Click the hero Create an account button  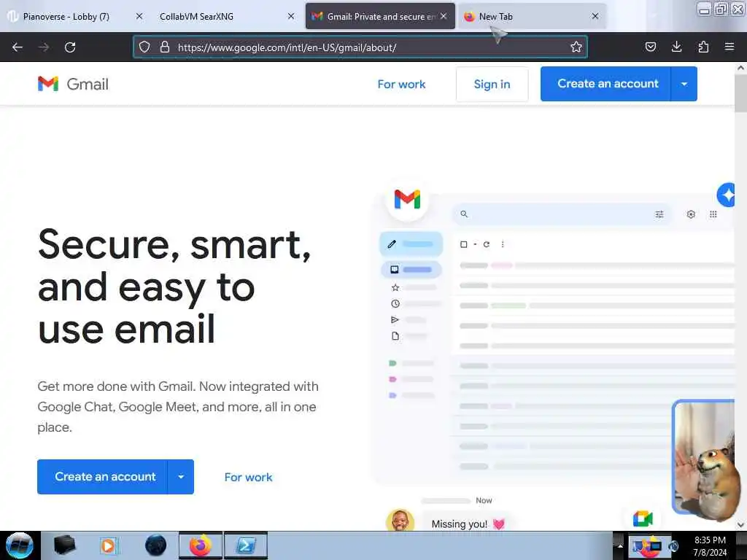pos(102,477)
